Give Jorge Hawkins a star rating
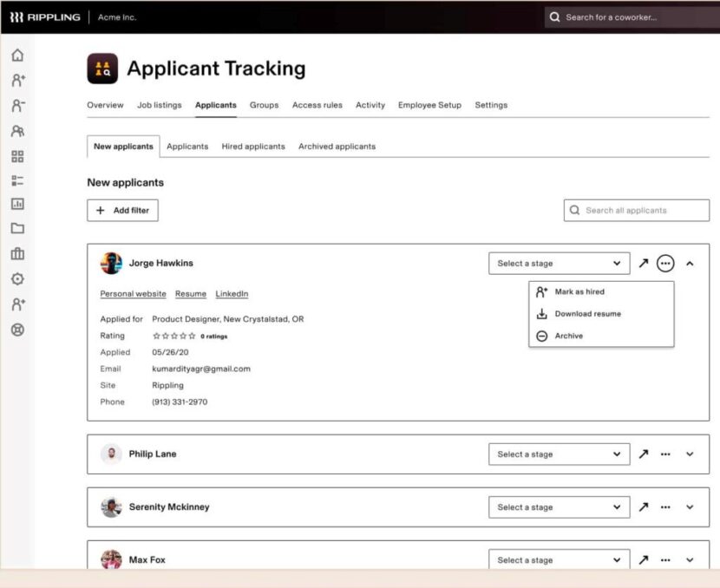This screenshot has height=588, width=720. (173, 336)
